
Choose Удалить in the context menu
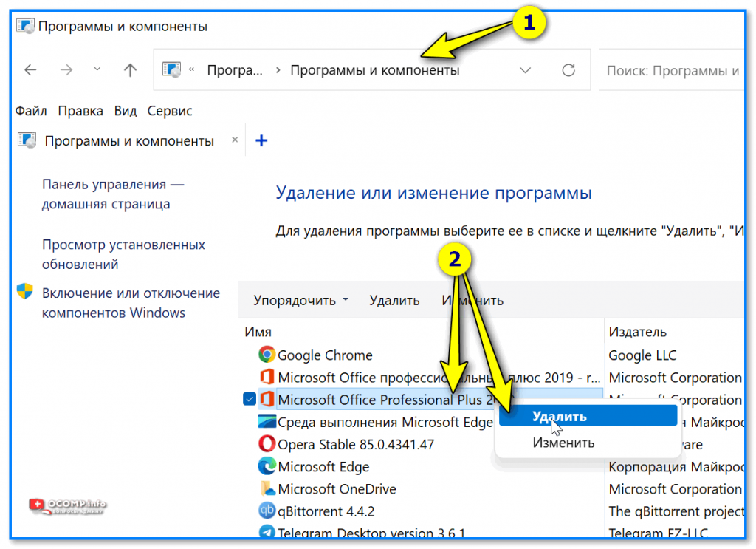pyautogui.click(x=588, y=416)
